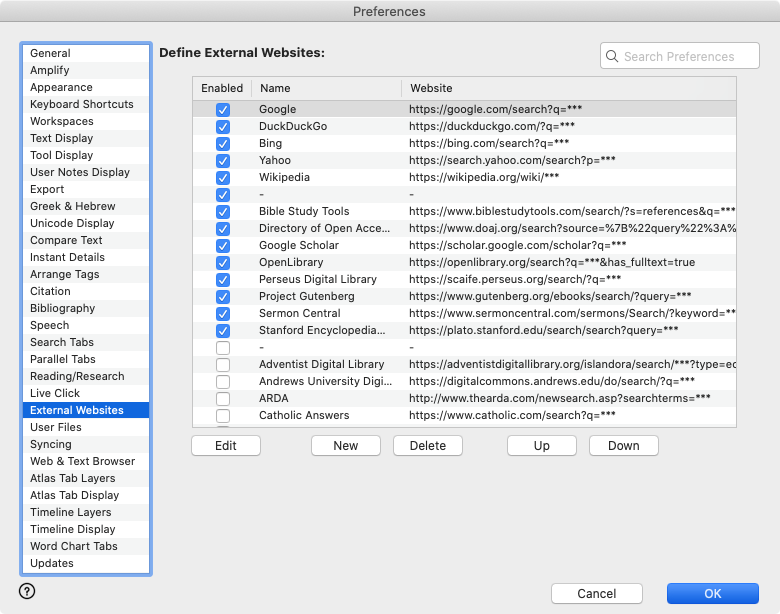
Task: Open the General preferences section
Action: (50, 53)
